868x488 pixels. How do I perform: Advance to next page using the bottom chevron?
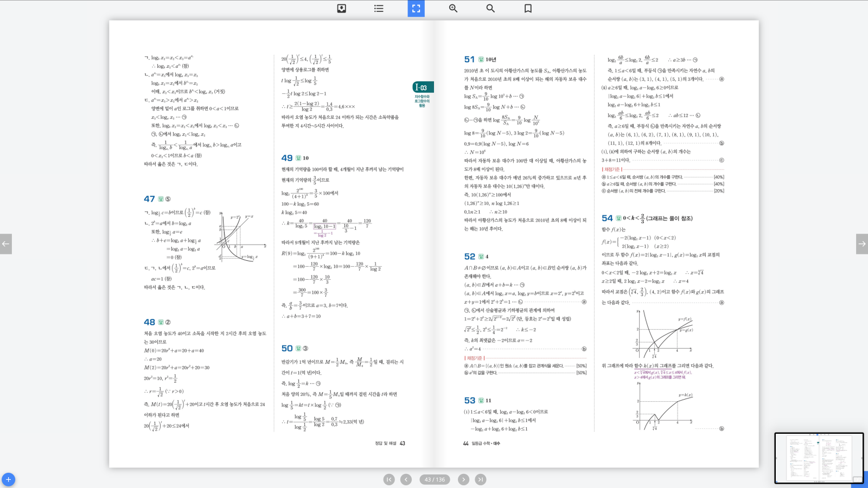point(463,479)
